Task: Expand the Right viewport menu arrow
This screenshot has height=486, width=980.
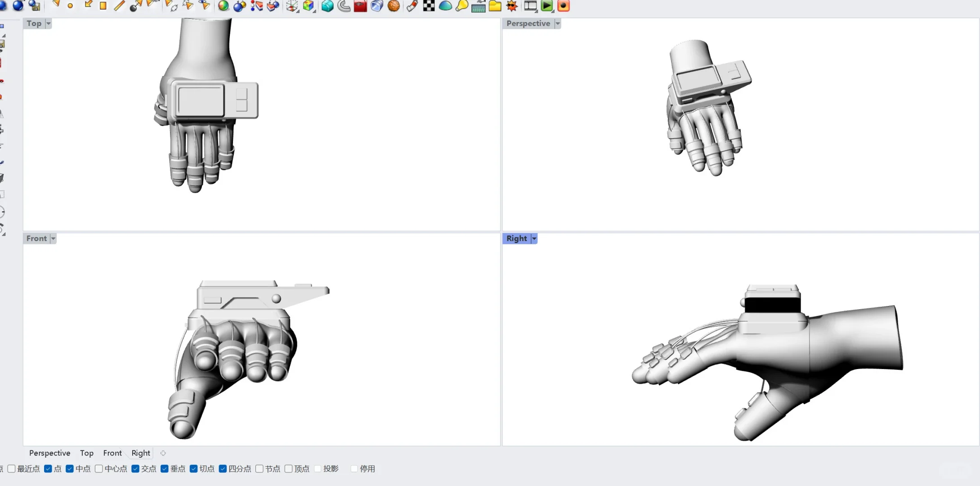Action: (534, 238)
